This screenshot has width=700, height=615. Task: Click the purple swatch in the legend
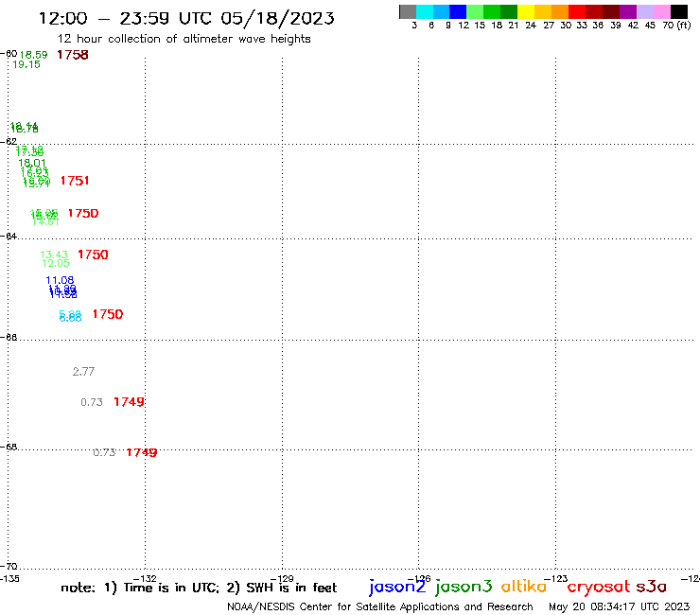(628, 11)
